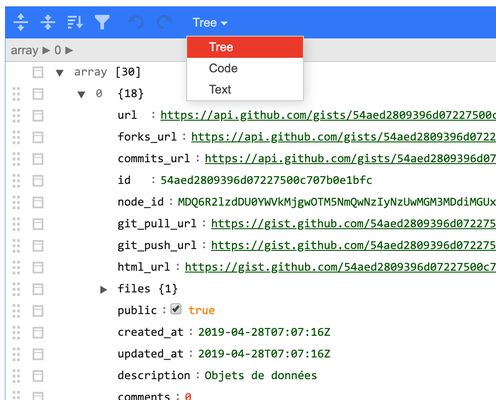Collapse the item 0 {18} node

click(x=81, y=94)
